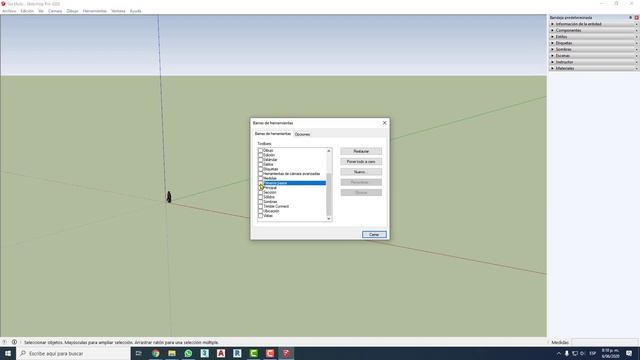The height and width of the screenshot is (360, 640).
Task: Click the status bar info icon
Action: click(x=14, y=342)
